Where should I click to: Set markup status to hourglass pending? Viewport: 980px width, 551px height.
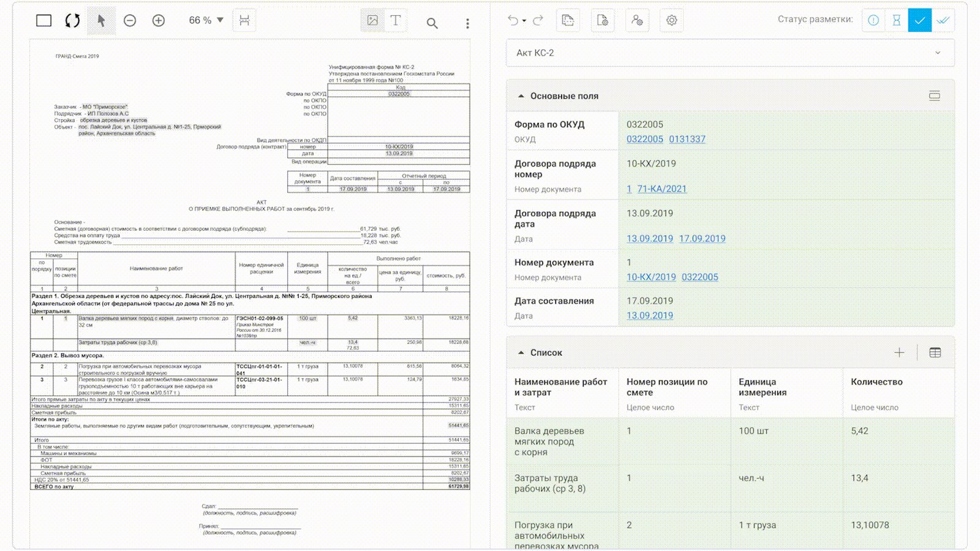(x=897, y=20)
